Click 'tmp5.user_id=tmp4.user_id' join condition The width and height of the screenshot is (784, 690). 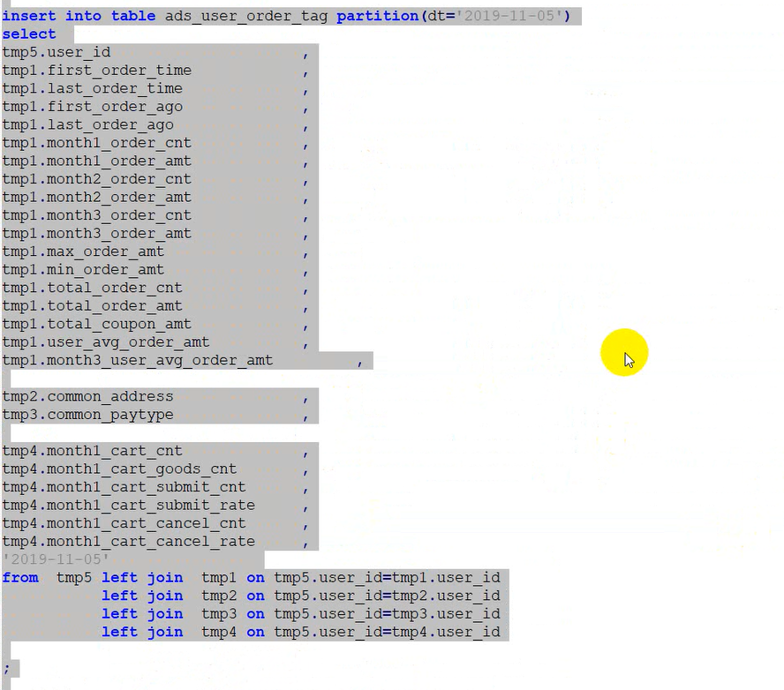click(x=387, y=632)
